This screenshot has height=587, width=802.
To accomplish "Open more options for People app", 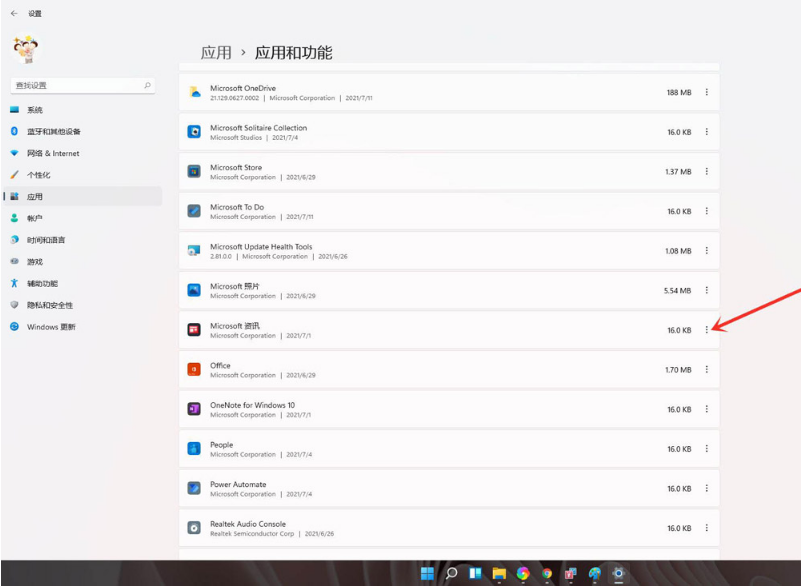I will click(x=706, y=448).
